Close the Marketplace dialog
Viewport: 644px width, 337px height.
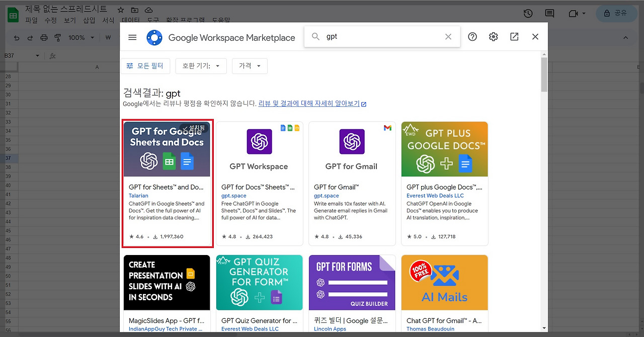[535, 37]
